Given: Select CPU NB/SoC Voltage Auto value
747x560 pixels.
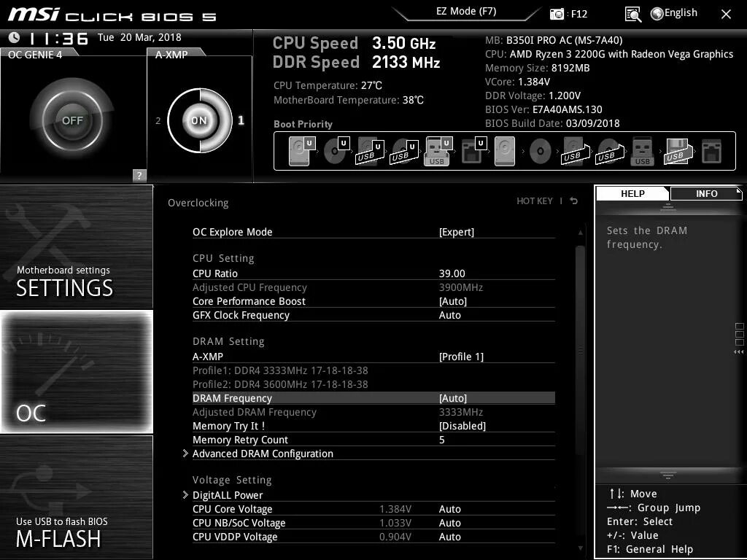Looking at the screenshot, I should 449,523.
